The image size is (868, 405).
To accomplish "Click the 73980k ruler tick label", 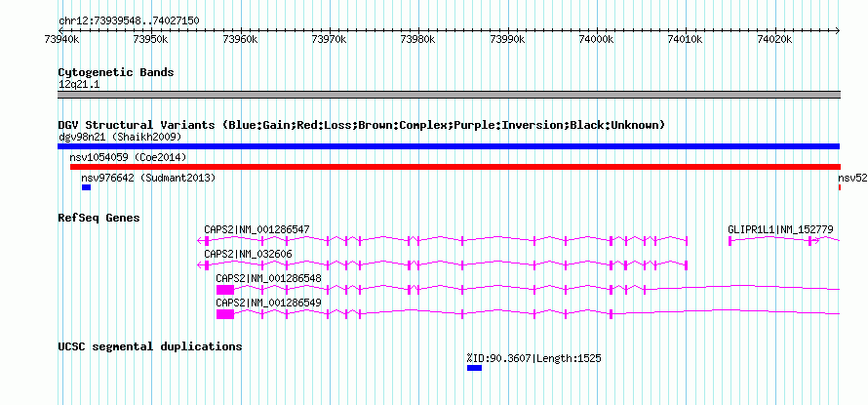I will click(418, 39).
